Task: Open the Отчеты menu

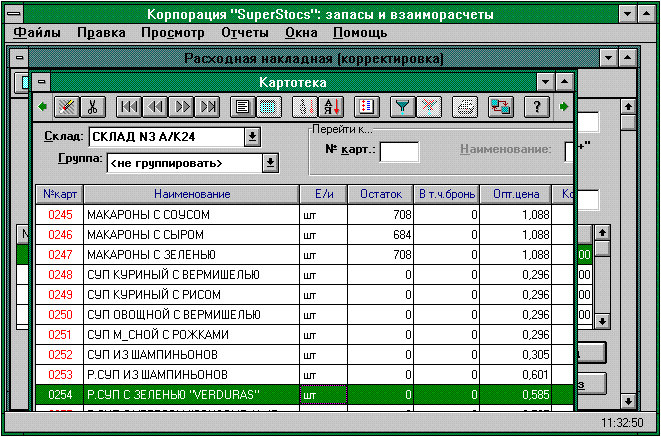Action: 245,33
